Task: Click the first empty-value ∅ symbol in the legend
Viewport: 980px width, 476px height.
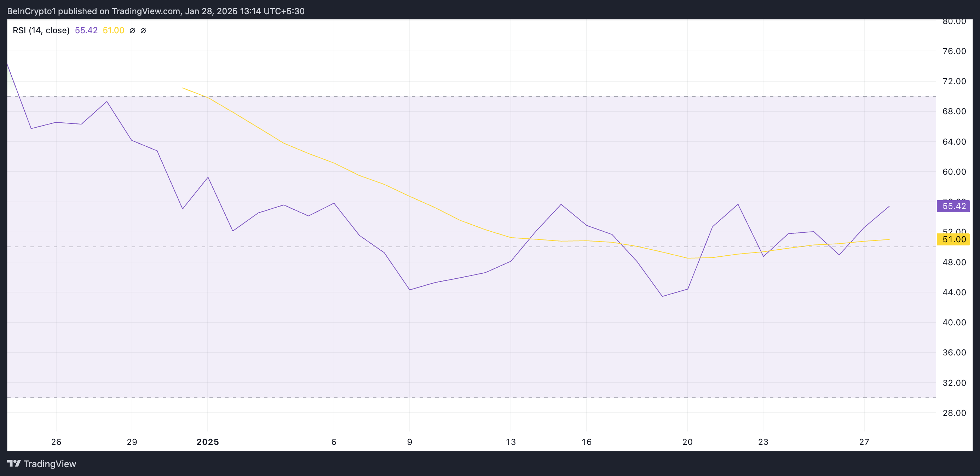Action: coord(132,31)
